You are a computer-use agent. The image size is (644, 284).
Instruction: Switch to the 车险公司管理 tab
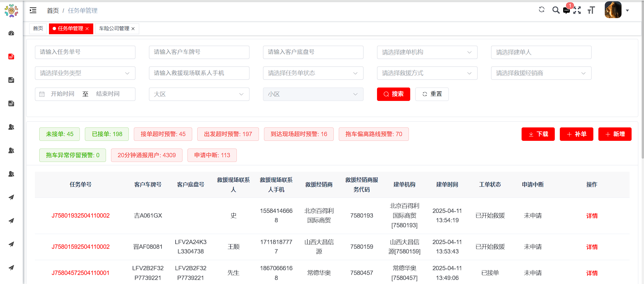(114, 29)
